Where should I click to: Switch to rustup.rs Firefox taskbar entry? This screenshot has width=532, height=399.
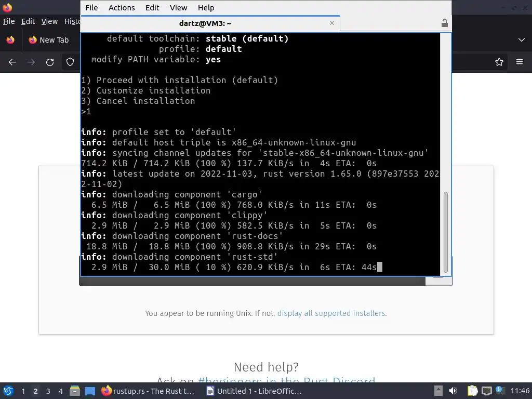pos(148,391)
